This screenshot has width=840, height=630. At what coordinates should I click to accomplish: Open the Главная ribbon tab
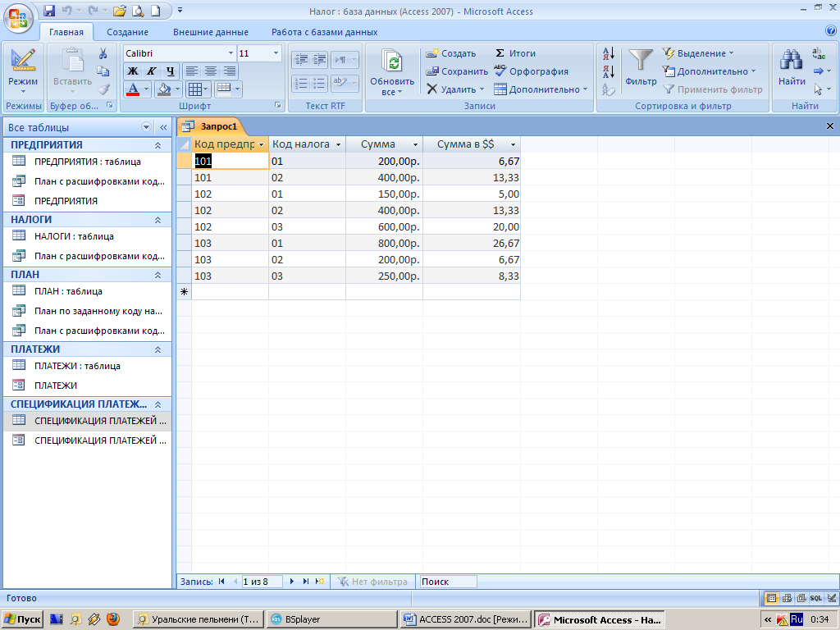(66, 32)
